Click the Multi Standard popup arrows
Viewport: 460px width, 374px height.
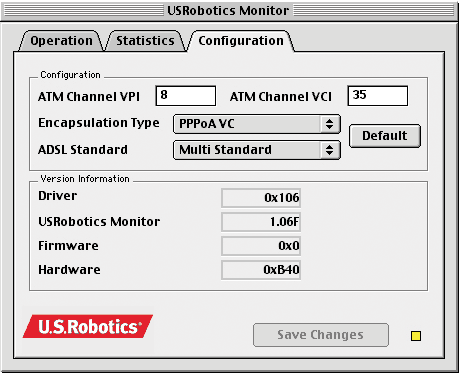pyautogui.click(x=330, y=150)
